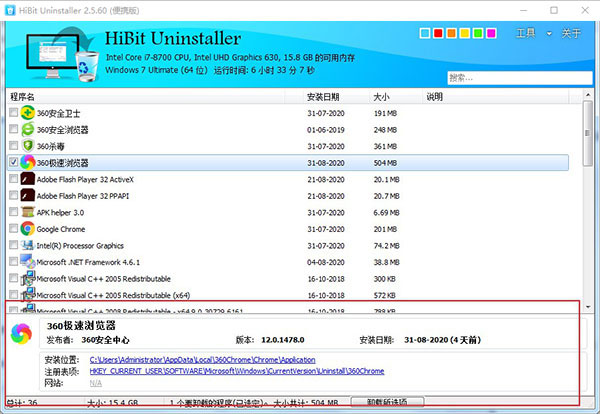
Task: Open the 工具 dropdown arrow
Action: (x=549, y=34)
